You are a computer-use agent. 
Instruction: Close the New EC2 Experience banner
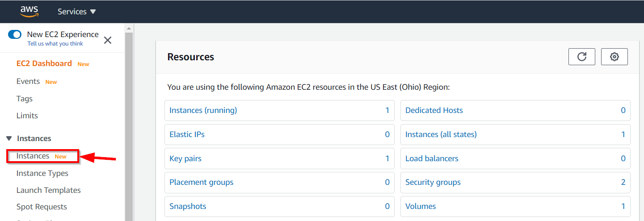108,40
